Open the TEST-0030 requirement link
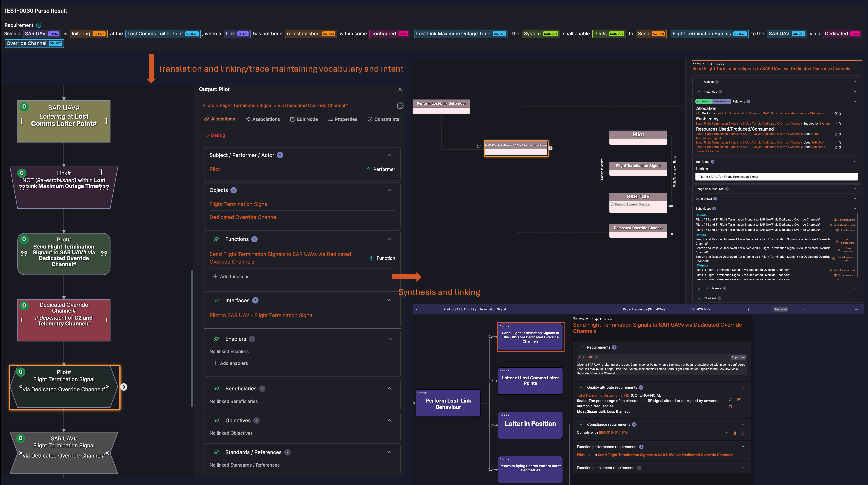The image size is (868, 485). [587, 357]
